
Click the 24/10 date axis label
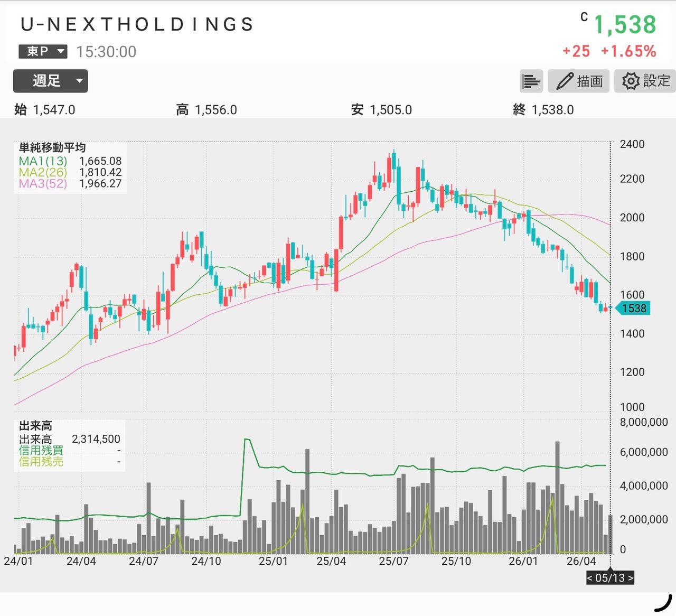tap(206, 561)
